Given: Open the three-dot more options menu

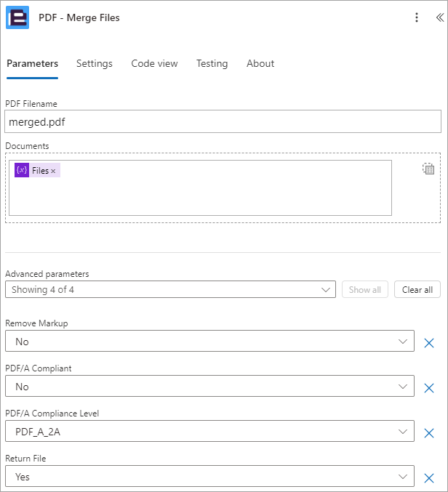Looking at the screenshot, I should (x=417, y=17).
